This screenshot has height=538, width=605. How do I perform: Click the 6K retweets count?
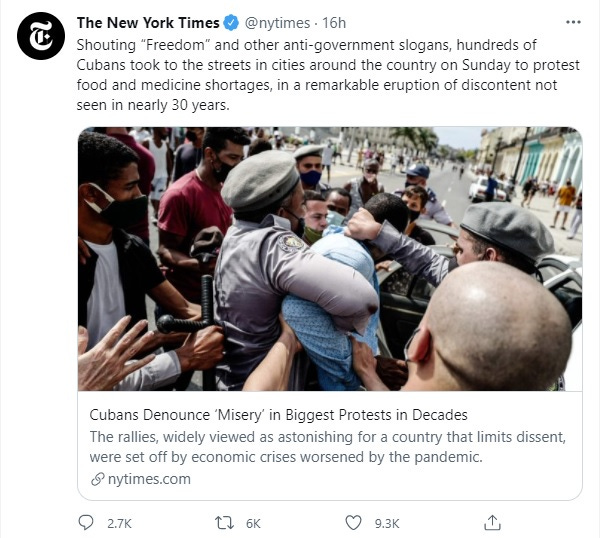tap(253, 524)
